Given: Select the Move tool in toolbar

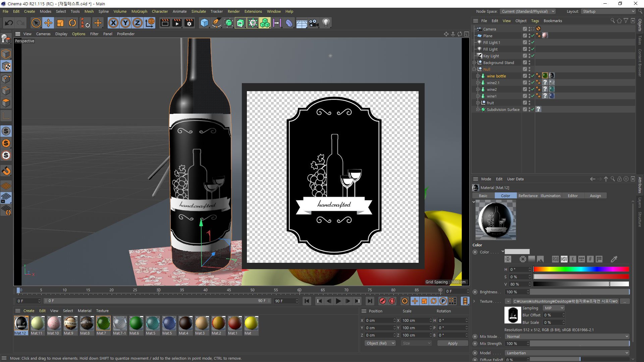Looking at the screenshot, I should [x=48, y=23].
